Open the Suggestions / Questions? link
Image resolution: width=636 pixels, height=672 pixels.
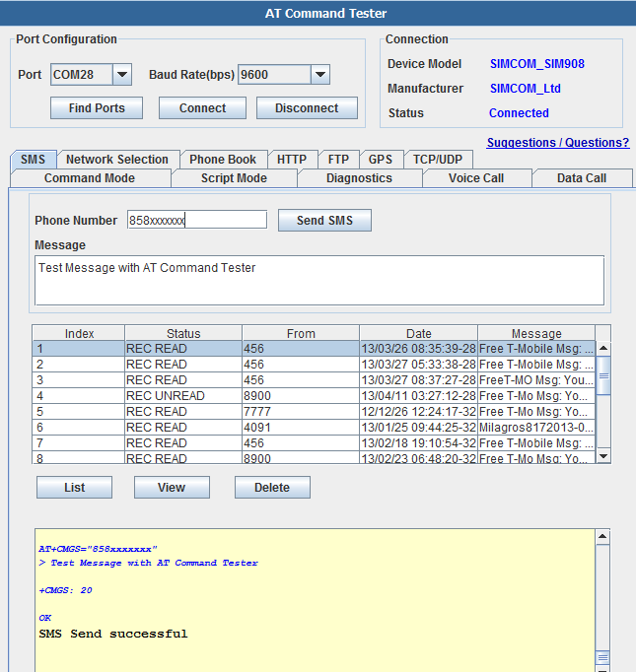coord(558,142)
